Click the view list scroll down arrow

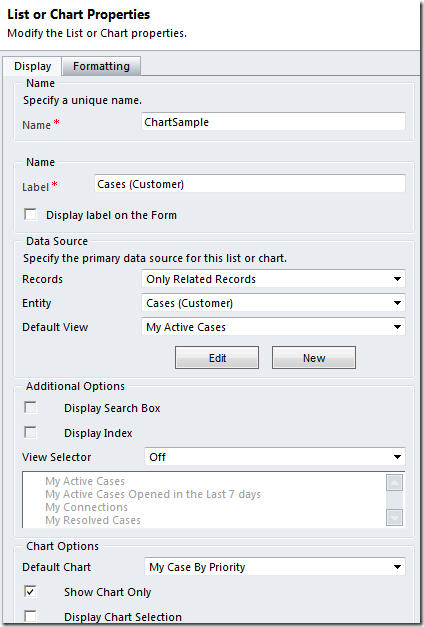(394, 517)
